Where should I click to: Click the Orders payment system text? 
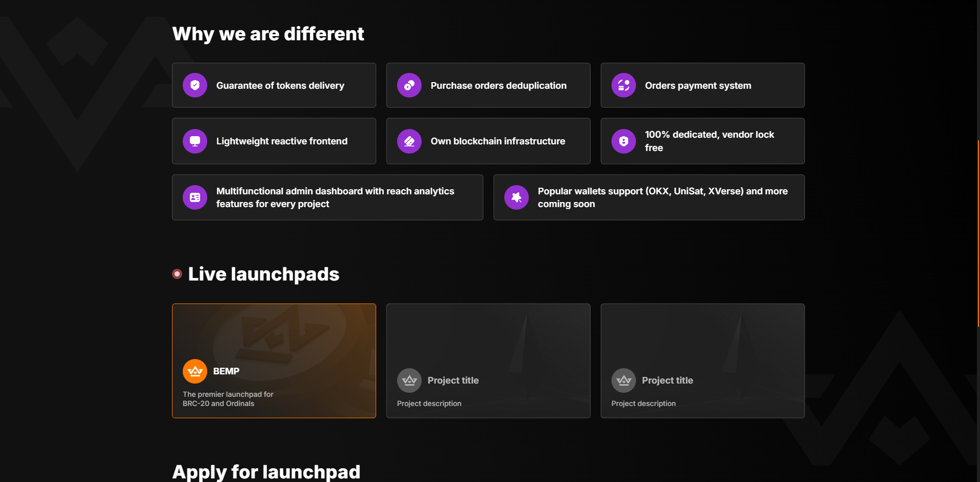[x=698, y=86]
